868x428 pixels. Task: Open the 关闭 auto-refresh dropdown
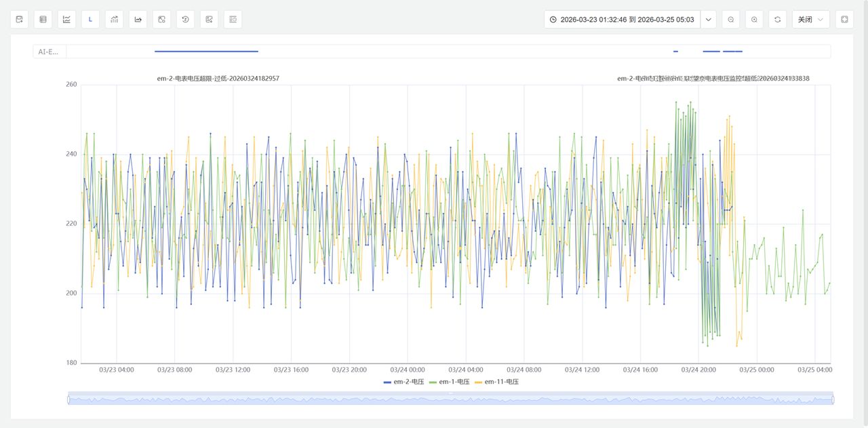pyautogui.click(x=811, y=20)
